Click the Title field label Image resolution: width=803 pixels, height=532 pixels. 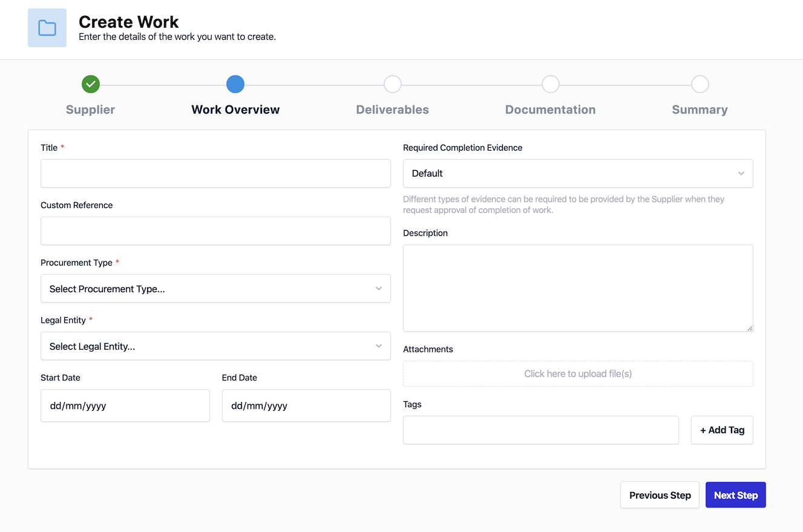tap(49, 148)
